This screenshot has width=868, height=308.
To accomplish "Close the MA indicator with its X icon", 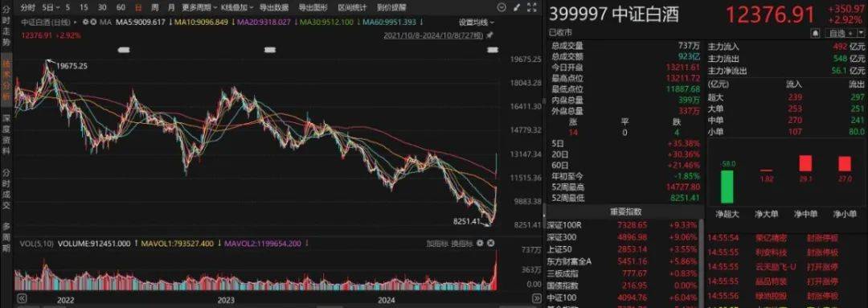I will click(x=93, y=23).
